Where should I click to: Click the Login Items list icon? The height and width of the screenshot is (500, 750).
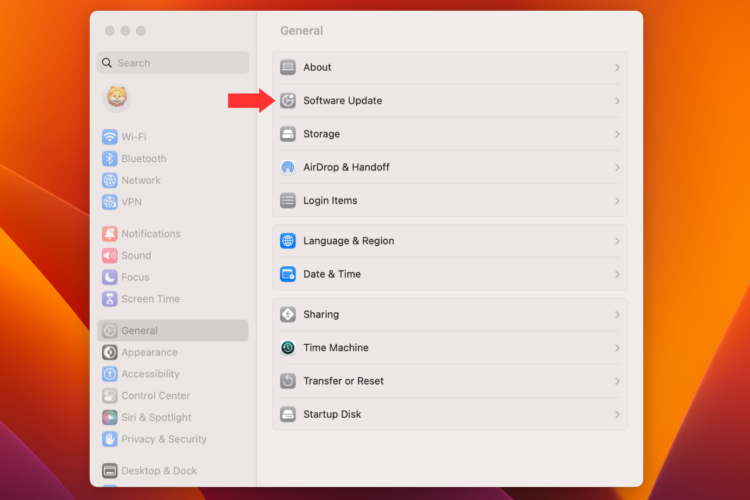[x=288, y=200]
